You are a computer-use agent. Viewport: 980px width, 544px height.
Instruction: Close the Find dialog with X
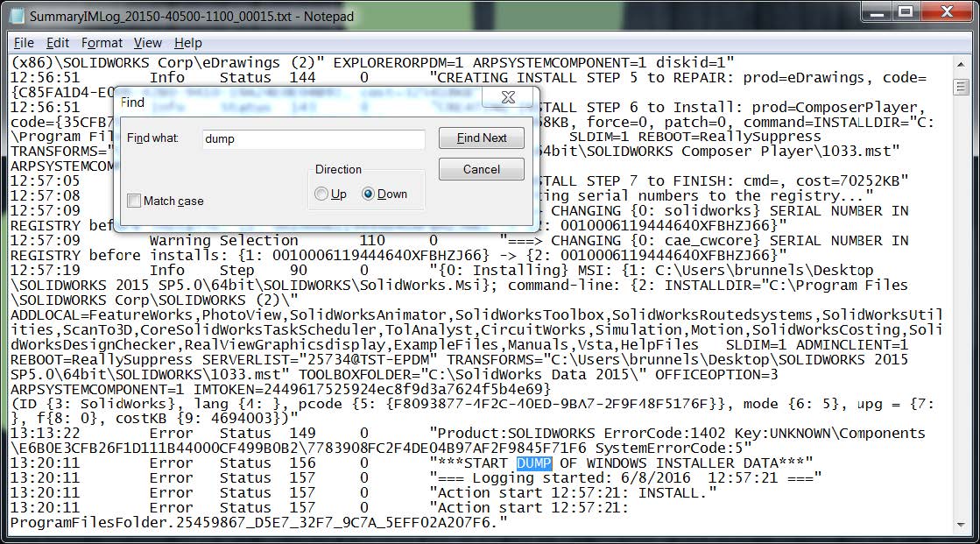[x=509, y=97]
